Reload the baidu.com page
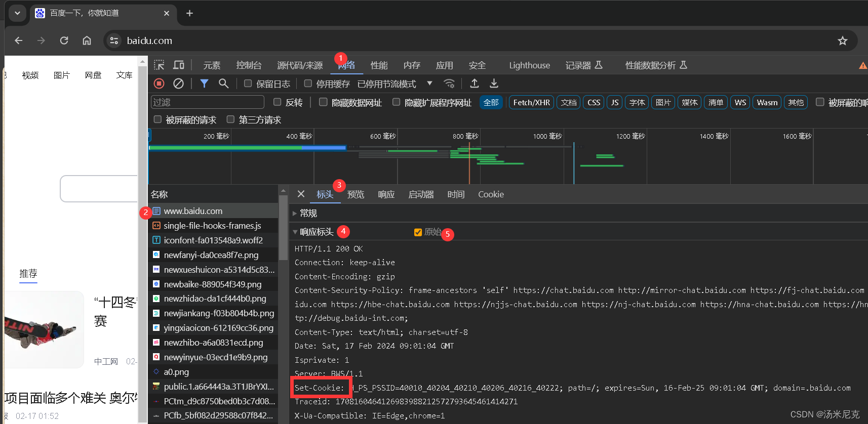Viewport: 868px width, 424px height. pyautogui.click(x=64, y=40)
